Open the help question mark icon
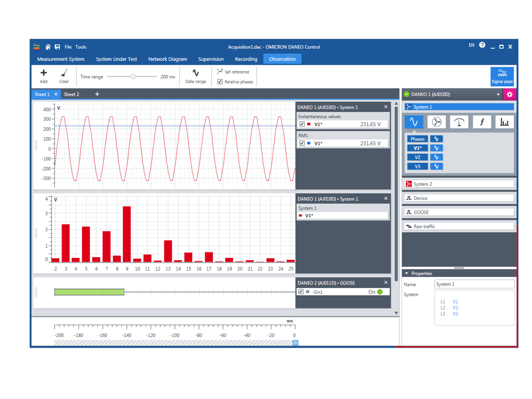 click(x=482, y=45)
